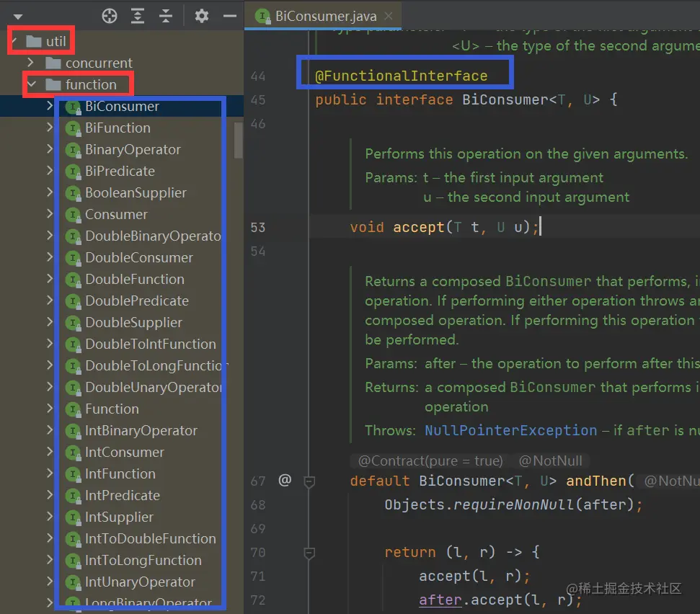Click the Collapse All toolbar icon

point(166,16)
